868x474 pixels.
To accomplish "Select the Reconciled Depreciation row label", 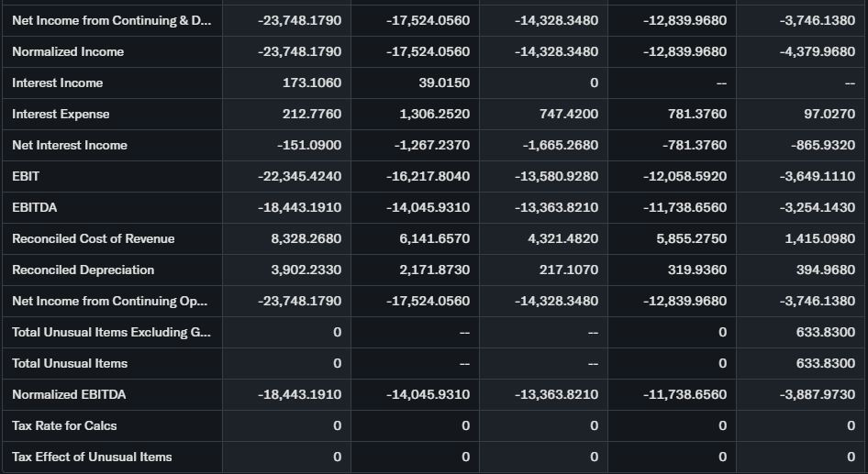I will (x=83, y=270).
